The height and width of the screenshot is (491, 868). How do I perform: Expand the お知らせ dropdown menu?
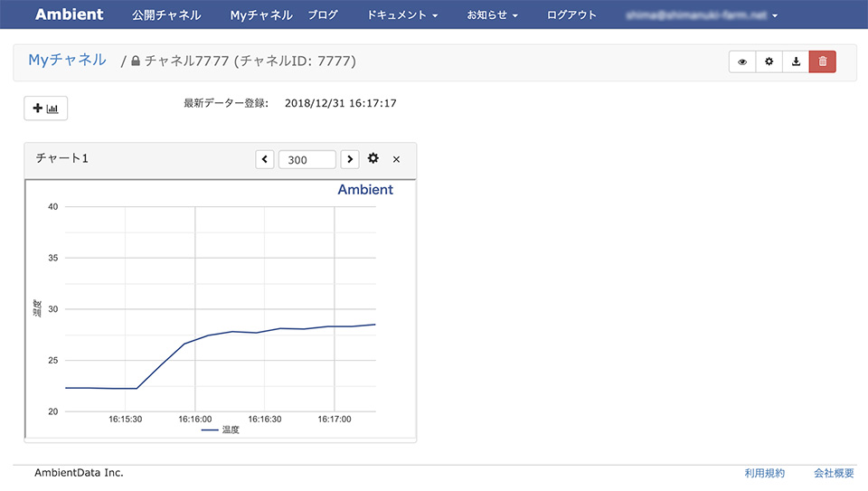coord(492,14)
